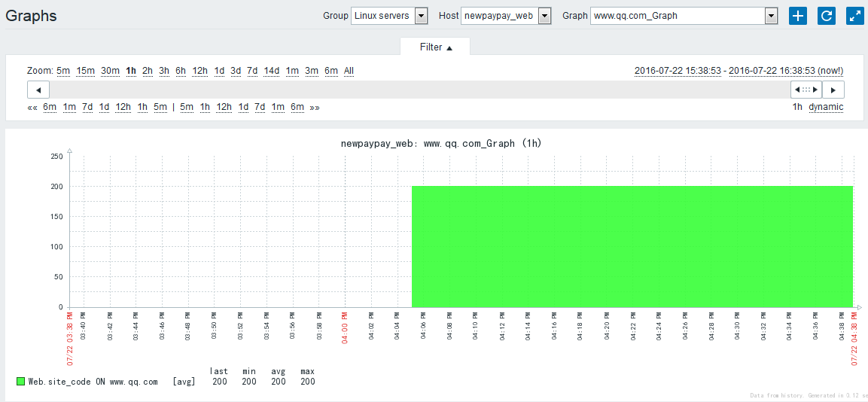Set zoom to 15m
The width and height of the screenshot is (868, 402).
coord(86,71)
